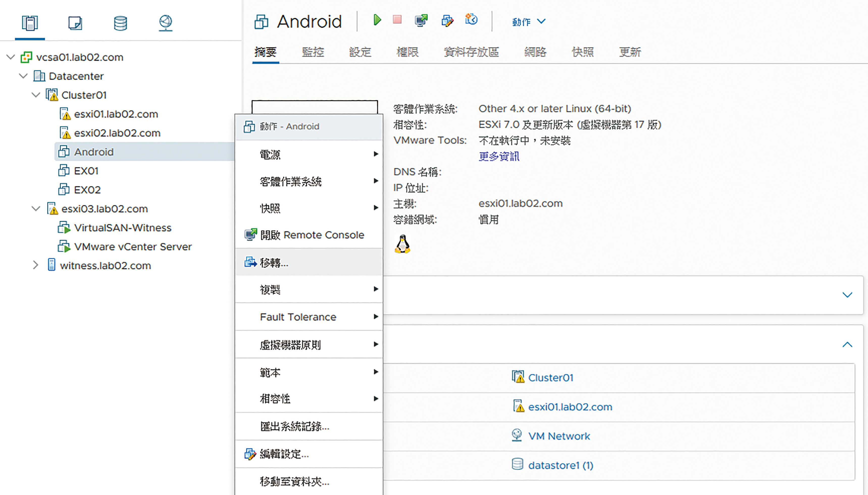Image resolution: width=868 pixels, height=495 pixels.
Task: Select host esxi03.lab02.com in the tree
Action: (x=105, y=208)
